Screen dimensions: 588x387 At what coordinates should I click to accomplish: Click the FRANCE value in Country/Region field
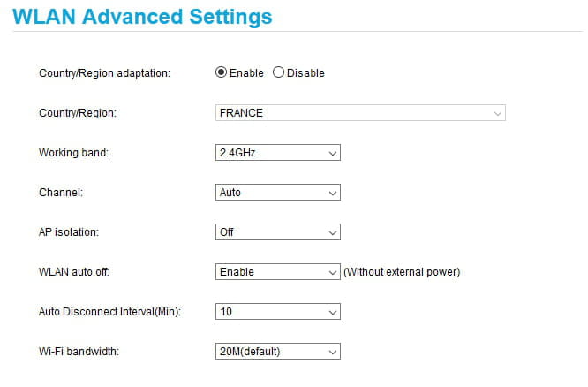[x=241, y=113]
